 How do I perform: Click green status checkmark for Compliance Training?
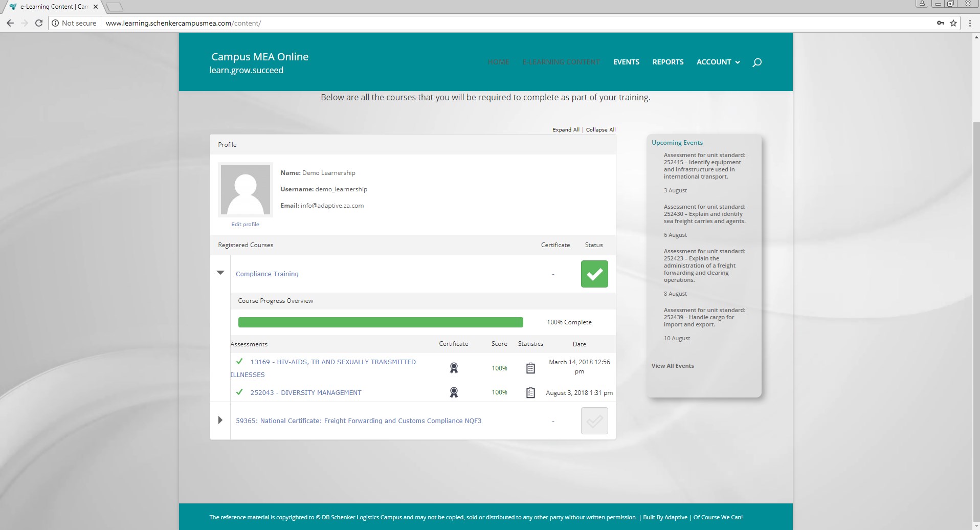click(x=594, y=274)
